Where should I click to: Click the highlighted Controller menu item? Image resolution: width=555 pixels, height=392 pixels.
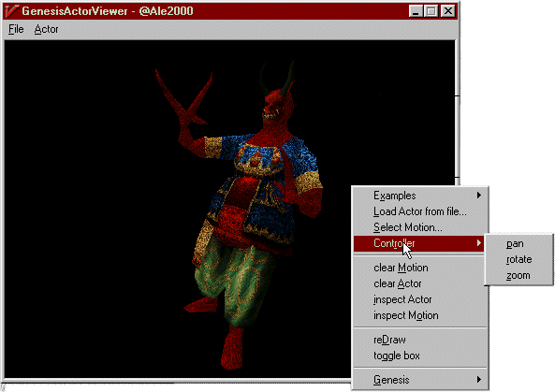point(418,243)
